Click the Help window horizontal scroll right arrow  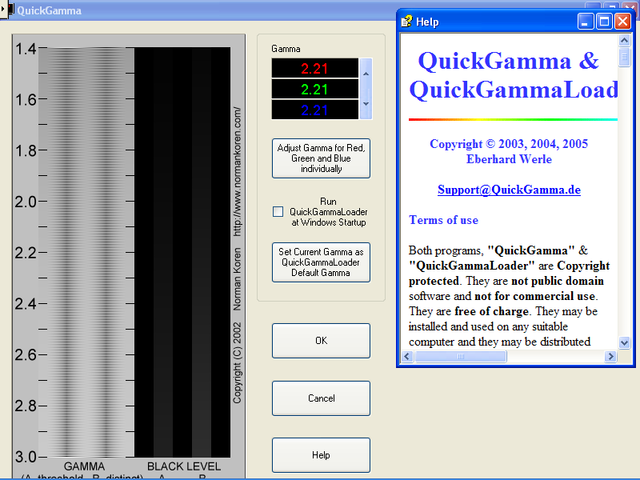(610, 356)
